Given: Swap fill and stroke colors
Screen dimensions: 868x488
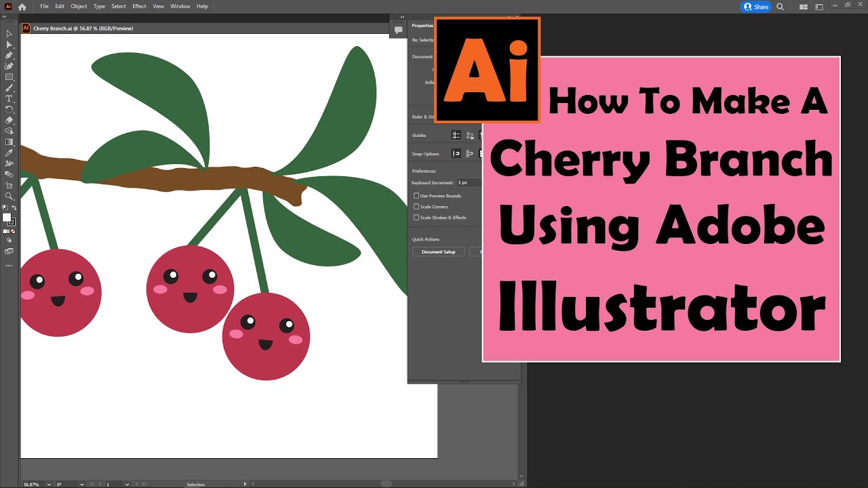Looking at the screenshot, I should (14, 208).
